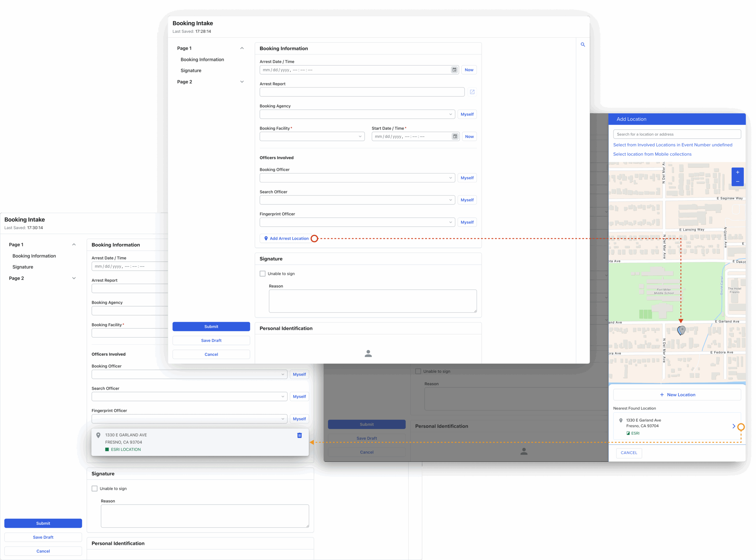Click the Arrest Report open-link icon
This screenshot has width=756, height=560.
pyautogui.click(x=472, y=92)
